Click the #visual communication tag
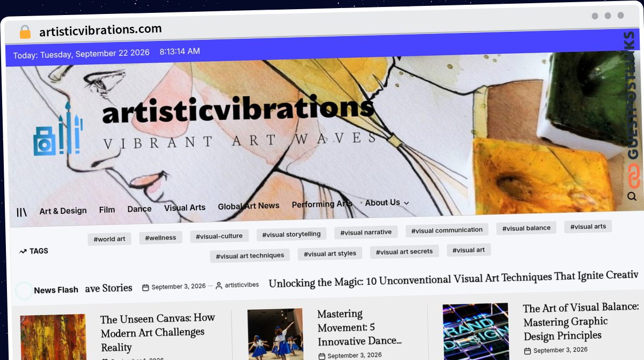 (447, 230)
